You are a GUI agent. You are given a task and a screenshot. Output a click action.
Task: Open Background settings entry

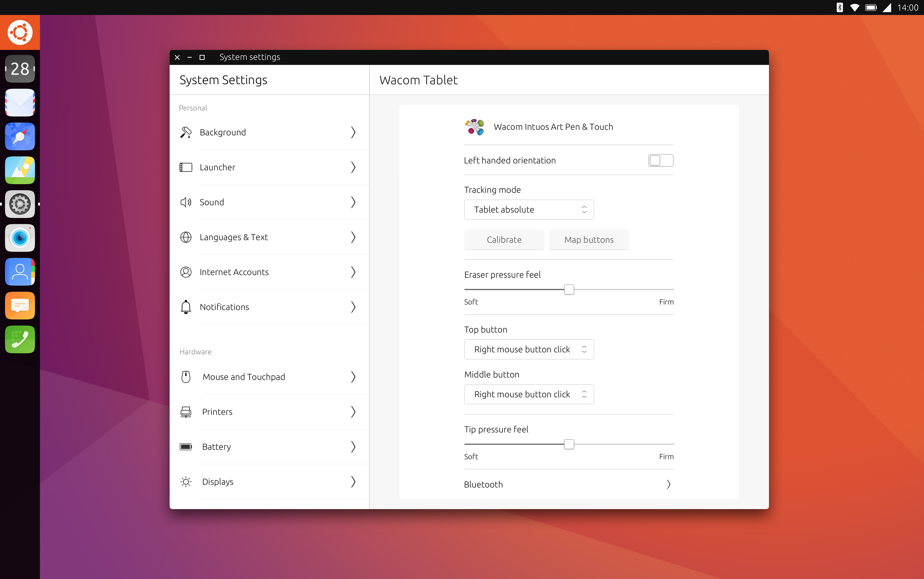(x=269, y=132)
